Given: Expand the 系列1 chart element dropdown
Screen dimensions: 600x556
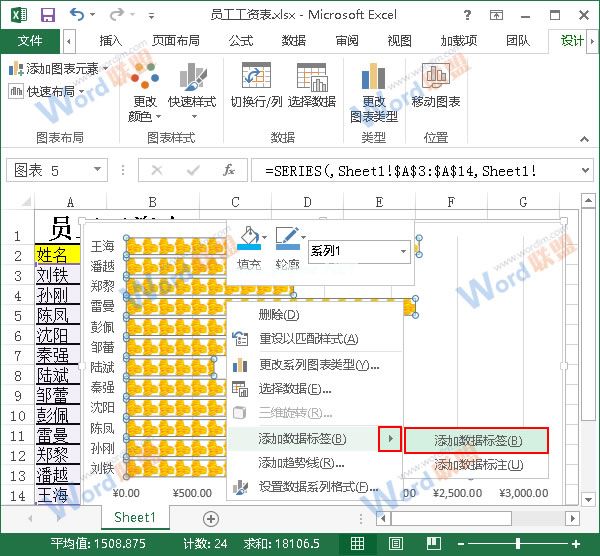Looking at the screenshot, I should [x=403, y=252].
